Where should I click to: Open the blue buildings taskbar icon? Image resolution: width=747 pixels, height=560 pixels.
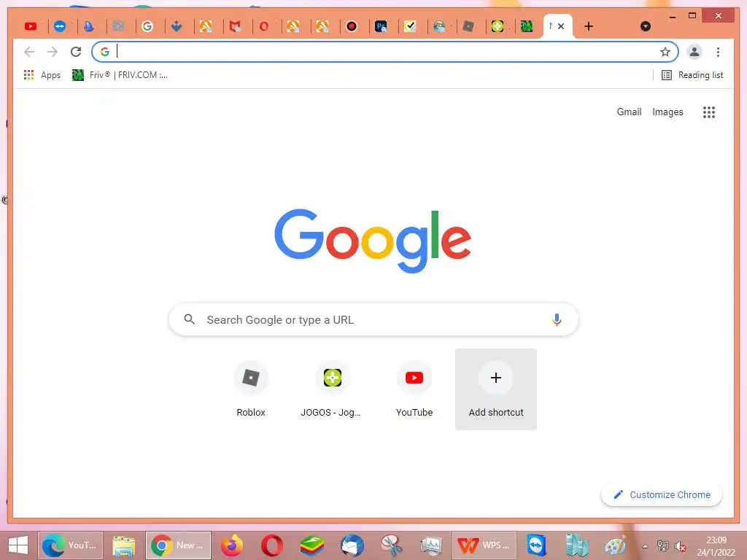tap(576, 545)
